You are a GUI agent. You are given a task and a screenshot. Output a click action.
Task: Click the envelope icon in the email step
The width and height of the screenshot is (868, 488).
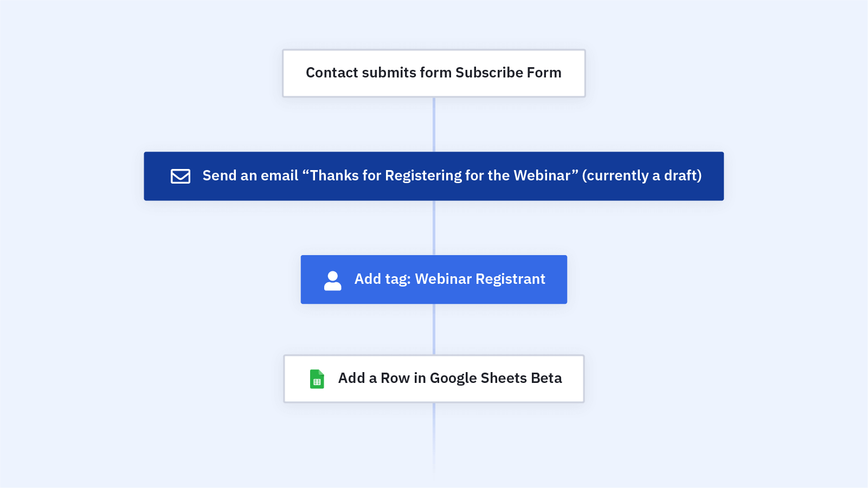(181, 176)
